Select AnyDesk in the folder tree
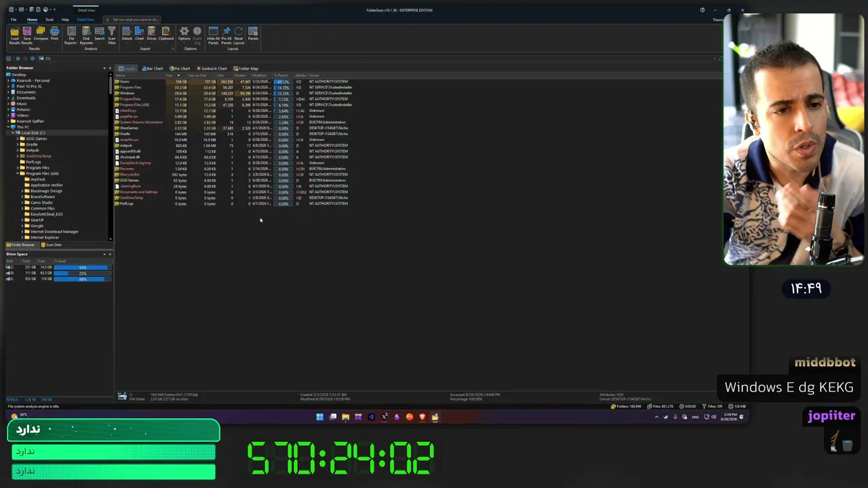Viewport: 868px width, 488px height. coord(38,180)
